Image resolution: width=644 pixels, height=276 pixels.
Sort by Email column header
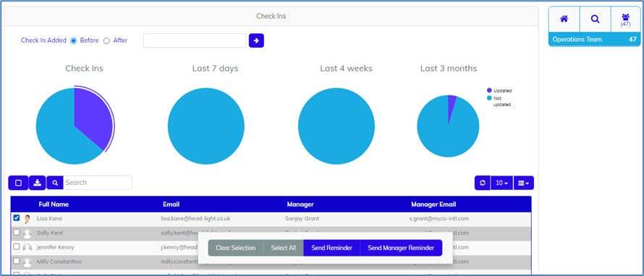click(x=171, y=204)
